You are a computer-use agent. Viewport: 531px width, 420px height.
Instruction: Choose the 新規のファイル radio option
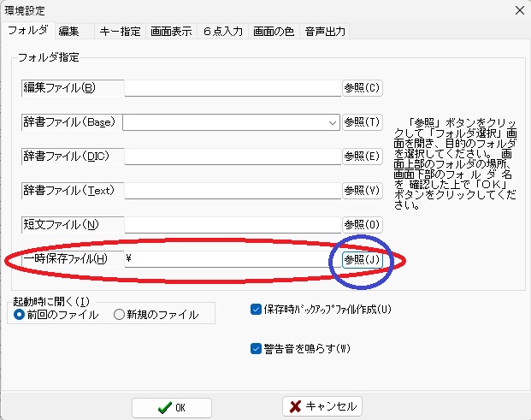click(120, 315)
